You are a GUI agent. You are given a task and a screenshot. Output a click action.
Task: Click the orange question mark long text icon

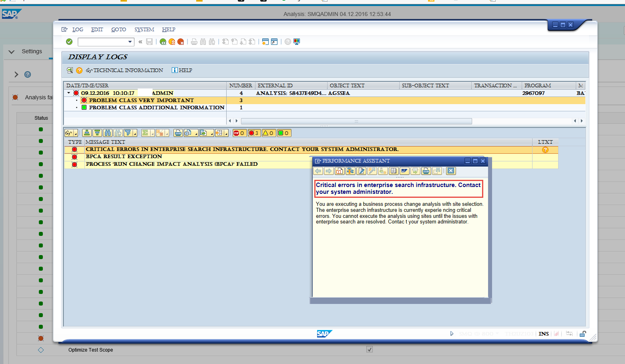79,70
